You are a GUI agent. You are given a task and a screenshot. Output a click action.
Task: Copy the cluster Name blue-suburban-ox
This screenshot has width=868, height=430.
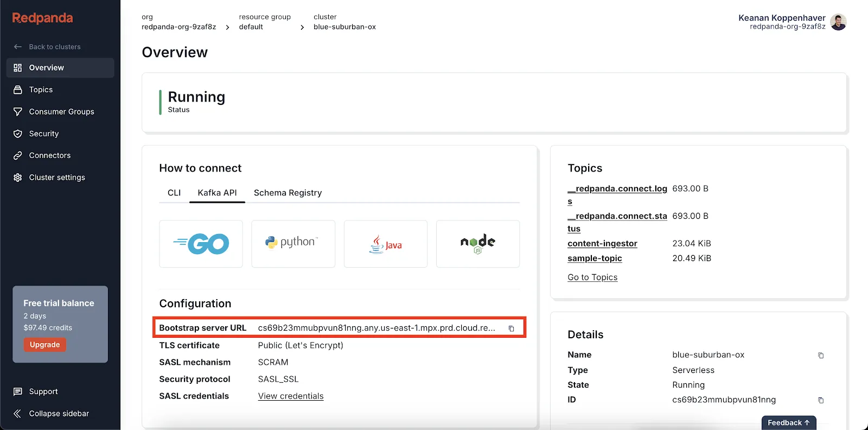821,355
